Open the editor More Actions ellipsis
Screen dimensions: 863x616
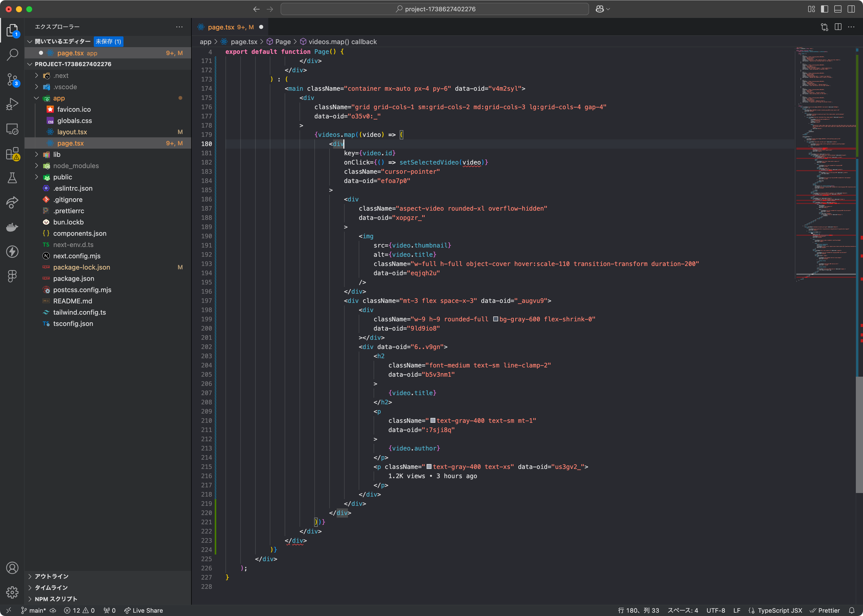click(x=851, y=27)
